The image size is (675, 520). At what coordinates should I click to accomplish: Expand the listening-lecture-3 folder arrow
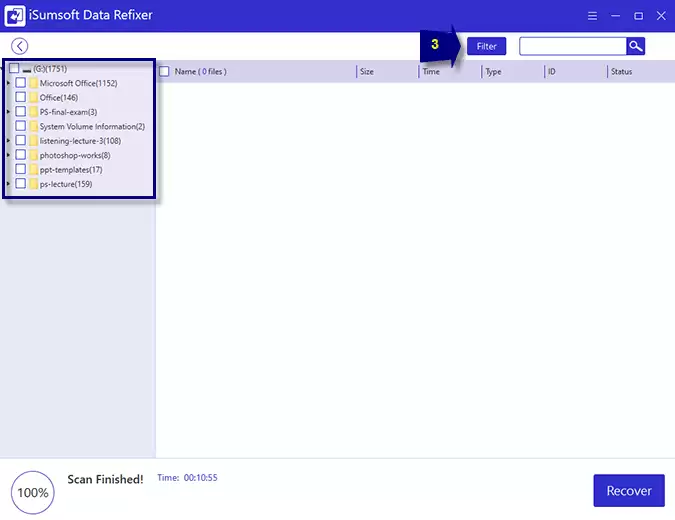9,142
